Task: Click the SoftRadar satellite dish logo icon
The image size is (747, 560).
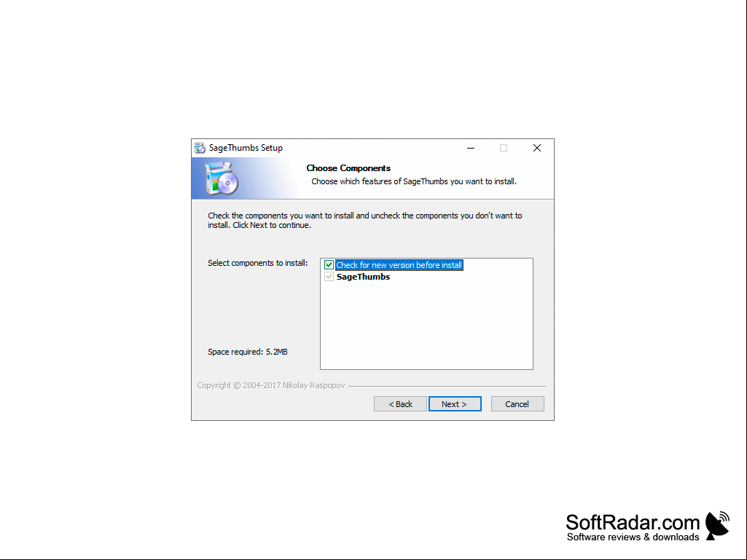Action: click(717, 525)
